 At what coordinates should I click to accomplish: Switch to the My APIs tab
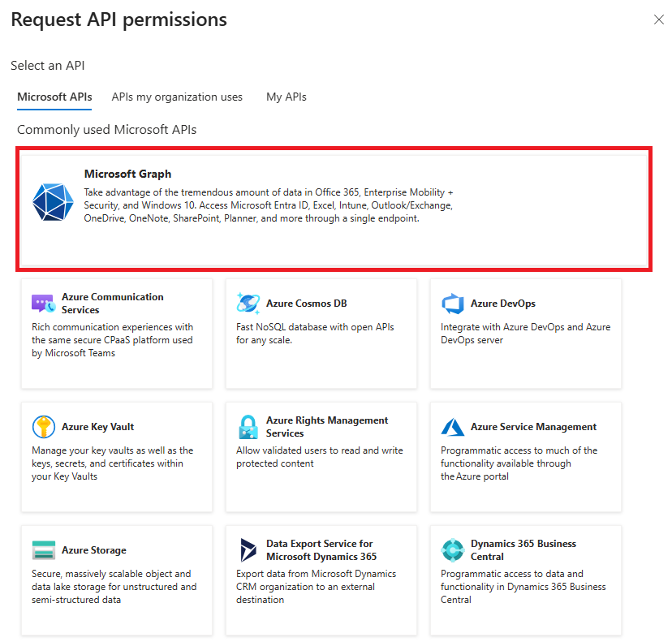coord(286,97)
